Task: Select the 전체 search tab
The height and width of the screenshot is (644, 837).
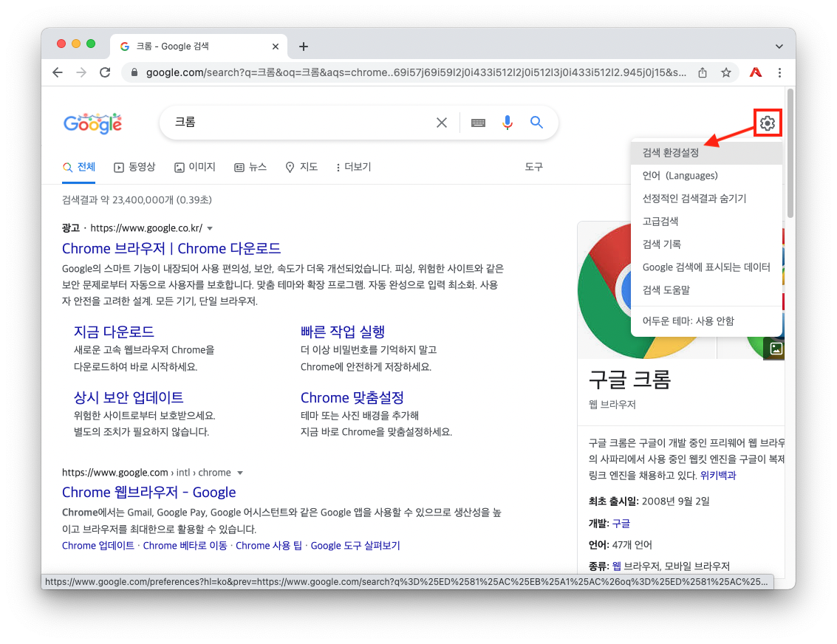Action: 79,167
